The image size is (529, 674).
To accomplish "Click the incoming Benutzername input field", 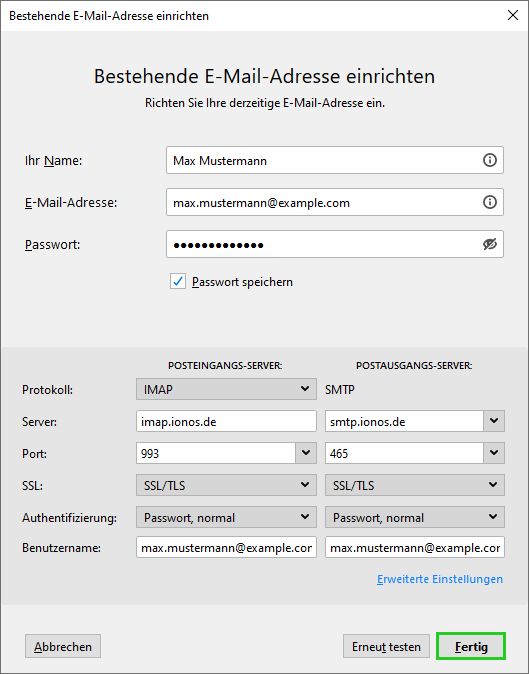I will pos(226,547).
